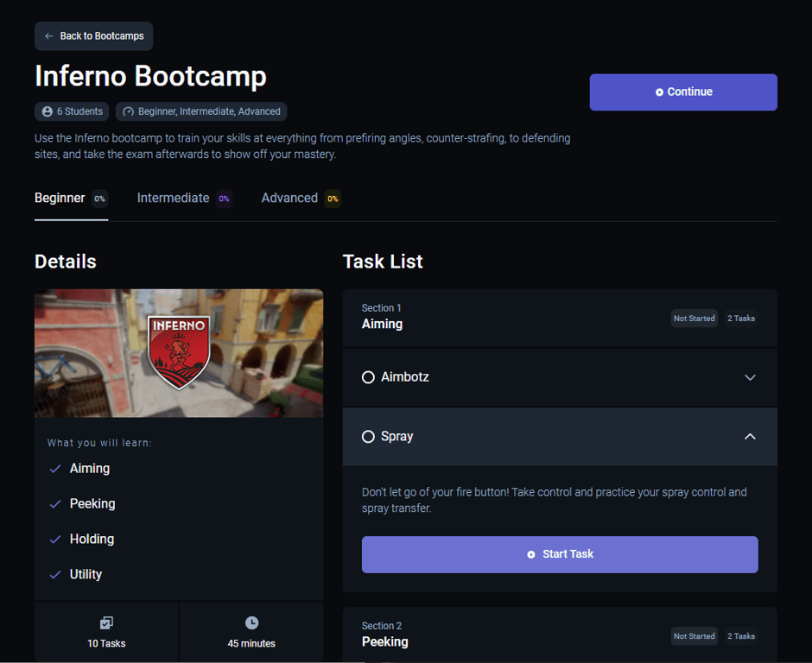
Task: Switch to the Intermediate tab
Action: (x=184, y=199)
